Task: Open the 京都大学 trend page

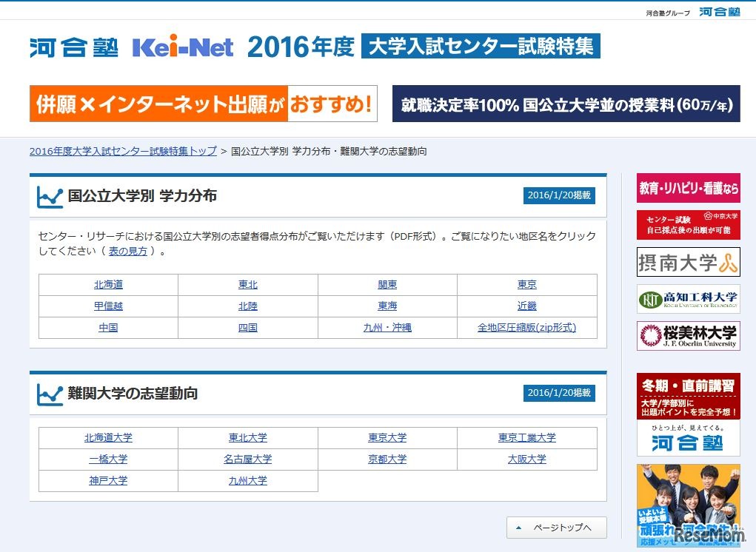Action: [x=387, y=459]
